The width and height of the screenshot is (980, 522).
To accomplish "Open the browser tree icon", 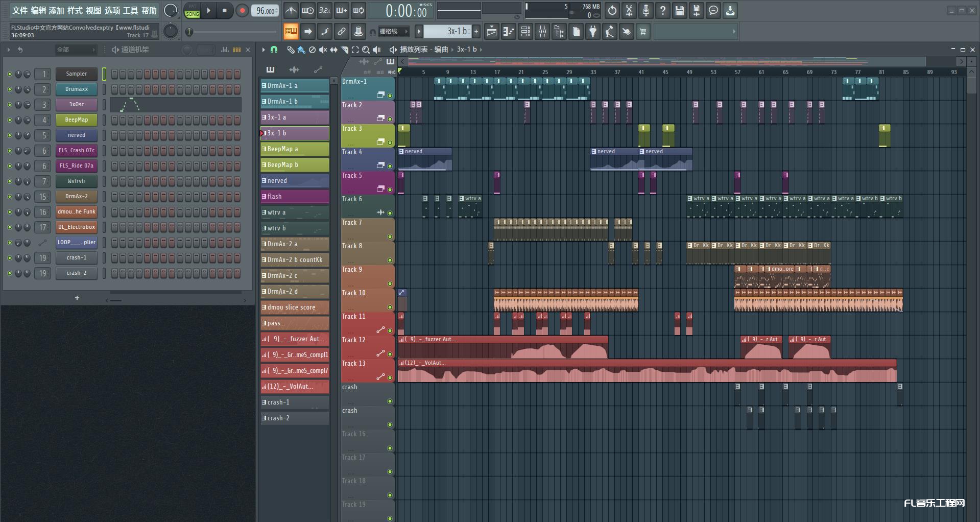I will pyautogui.click(x=559, y=32).
